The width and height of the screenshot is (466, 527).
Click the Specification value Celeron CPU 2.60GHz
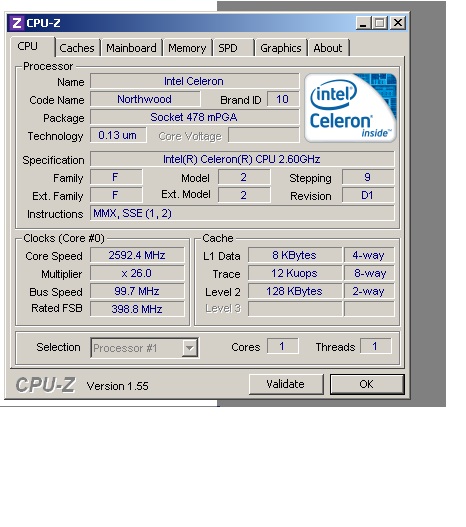tap(242, 159)
